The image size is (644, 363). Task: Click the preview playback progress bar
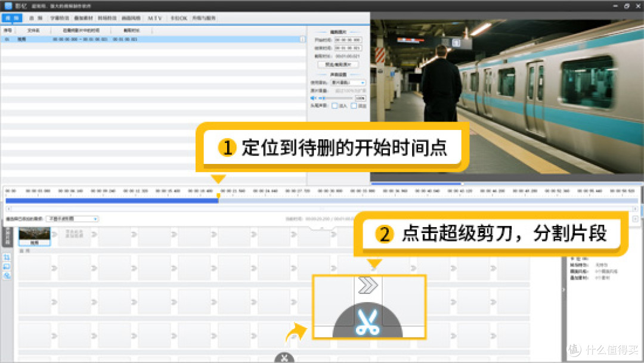pos(507,183)
